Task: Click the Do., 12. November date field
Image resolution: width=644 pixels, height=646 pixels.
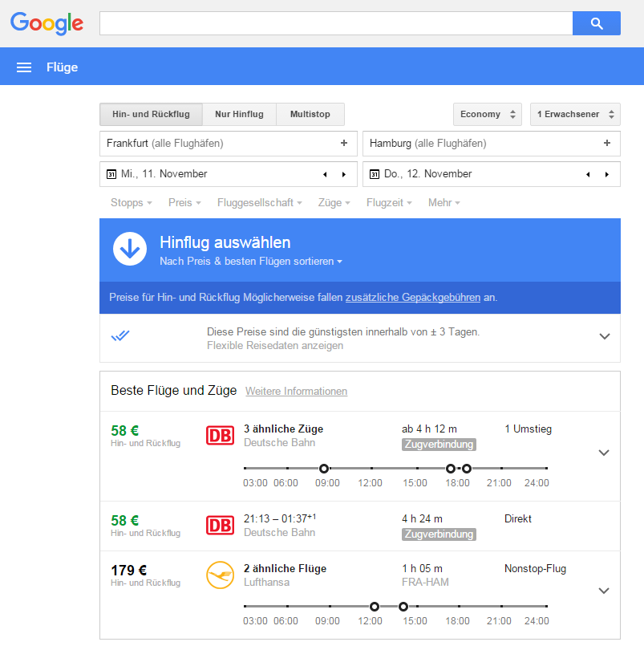Action: pos(492,174)
